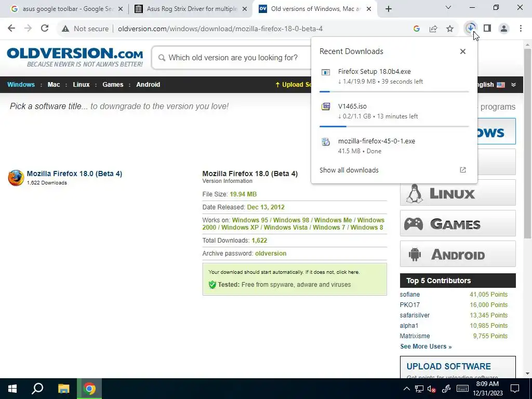
Task: Click the muted volume tray icon
Action: pos(432,389)
